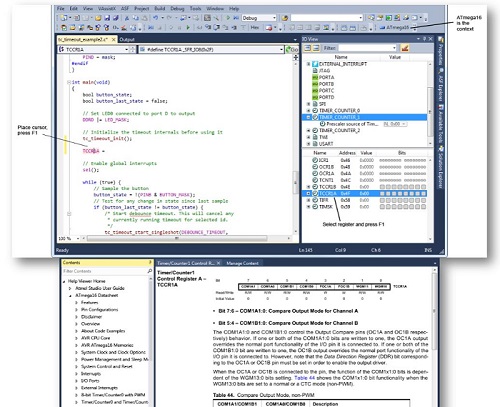Screen dimensions: 500x407
Task: Click the search magnifier in help Contents
Action: pyautogui.click(x=150, y=271)
